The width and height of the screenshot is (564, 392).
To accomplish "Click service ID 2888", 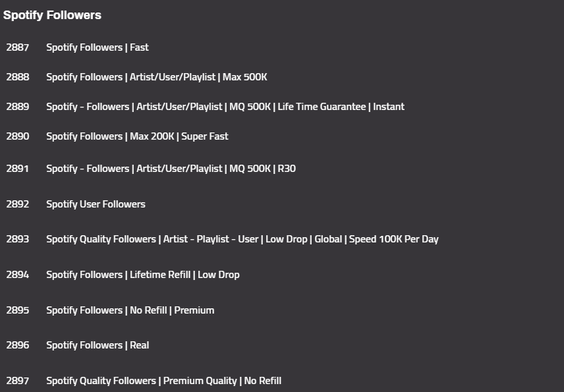I will click(x=18, y=77).
